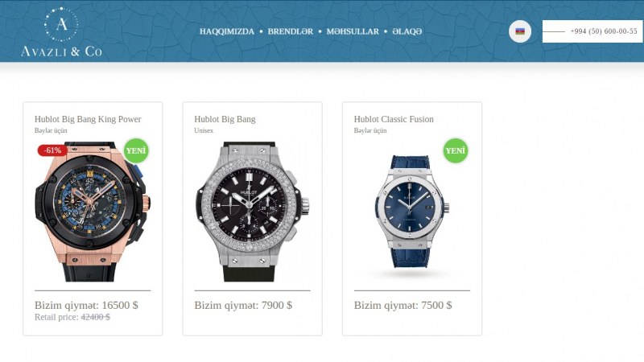Open the Hublot Classic Fusion title link
Viewport: 644px width, 362px height.
pyautogui.click(x=394, y=119)
